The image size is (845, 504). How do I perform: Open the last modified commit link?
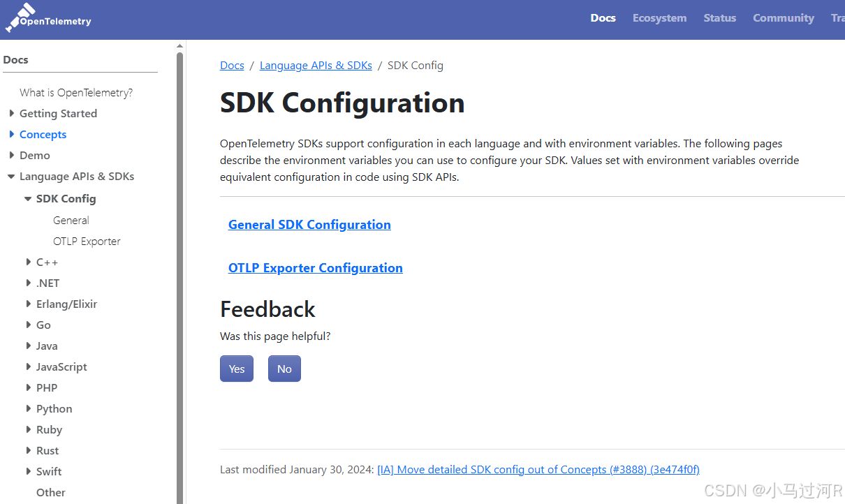(538, 470)
